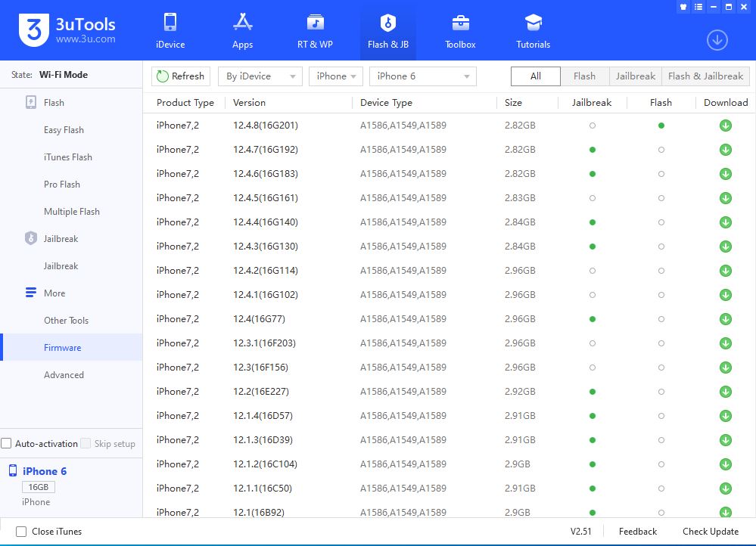The image size is (756, 546).
Task: Open the iPhone device category dropdown
Action: click(335, 76)
